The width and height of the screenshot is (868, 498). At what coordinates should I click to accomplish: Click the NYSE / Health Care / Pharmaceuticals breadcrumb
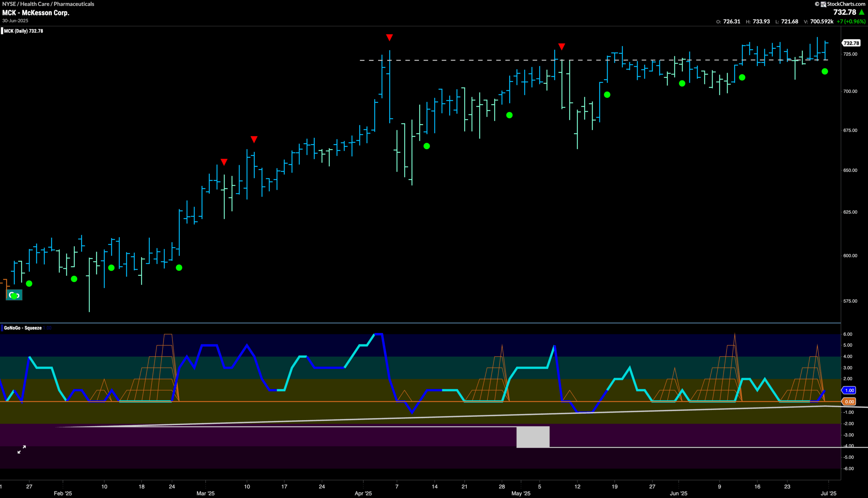point(48,4)
